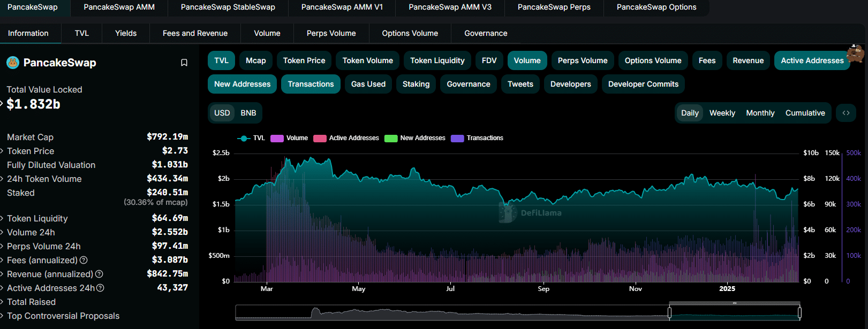Click the PancakeSwap logo icon
This screenshot has width=868, height=329.
coord(13,63)
